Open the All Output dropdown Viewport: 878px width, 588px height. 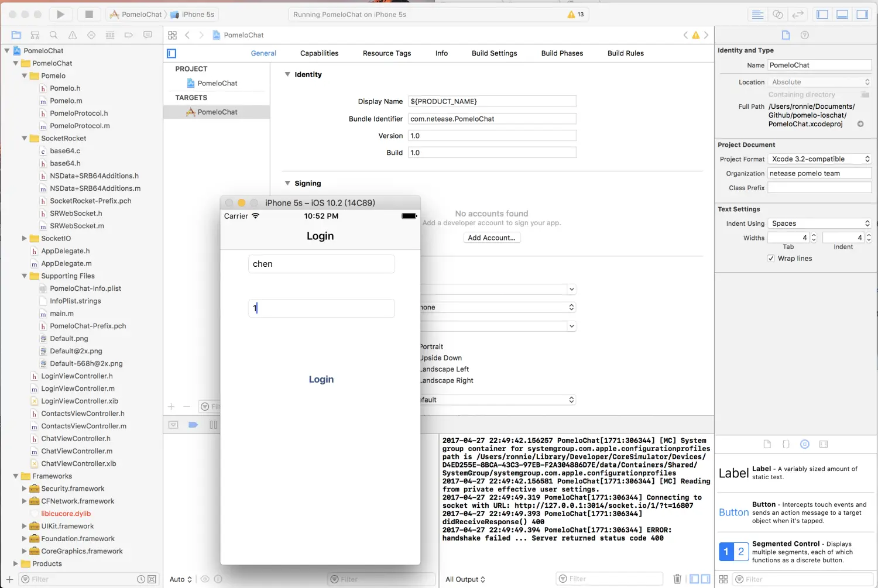(x=465, y=579)
